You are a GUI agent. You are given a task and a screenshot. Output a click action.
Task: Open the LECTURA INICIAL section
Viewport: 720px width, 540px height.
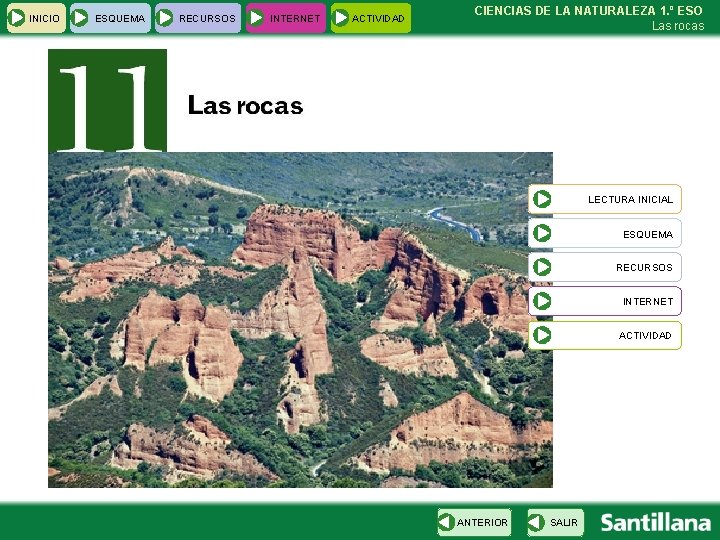pyautogui.click(x=630, y=199)
